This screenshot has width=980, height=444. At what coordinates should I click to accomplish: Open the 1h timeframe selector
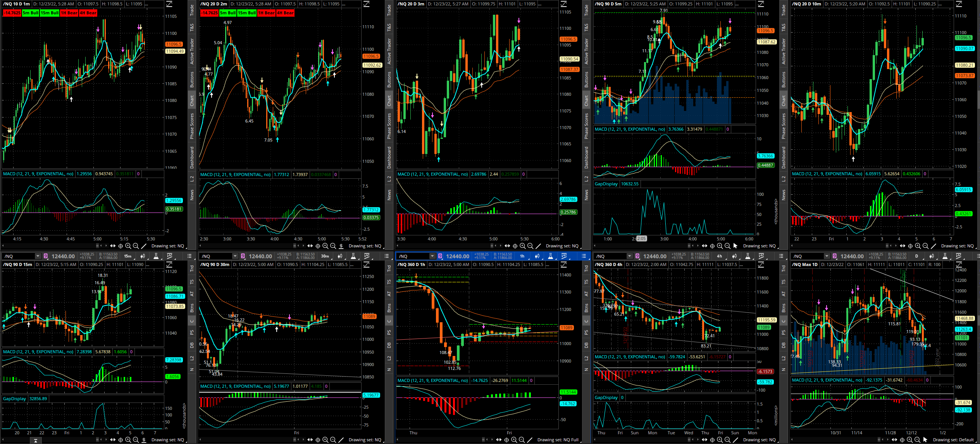pos(522,256)
